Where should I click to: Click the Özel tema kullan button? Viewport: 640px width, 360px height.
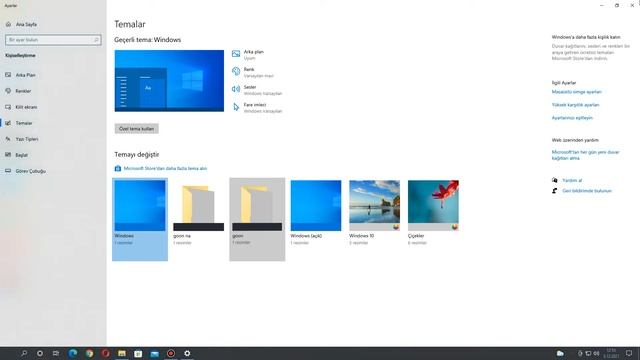136,129
